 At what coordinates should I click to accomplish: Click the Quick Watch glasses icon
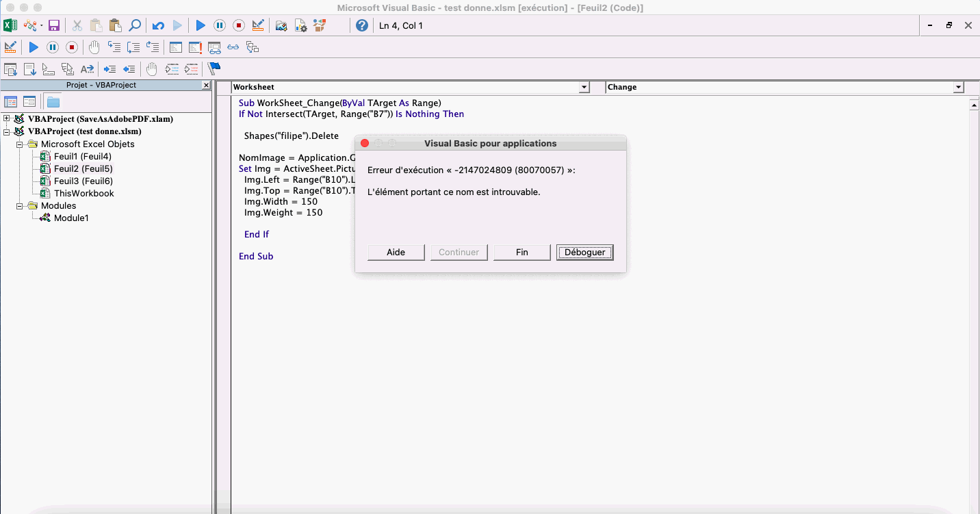click(x=233, y=47)
